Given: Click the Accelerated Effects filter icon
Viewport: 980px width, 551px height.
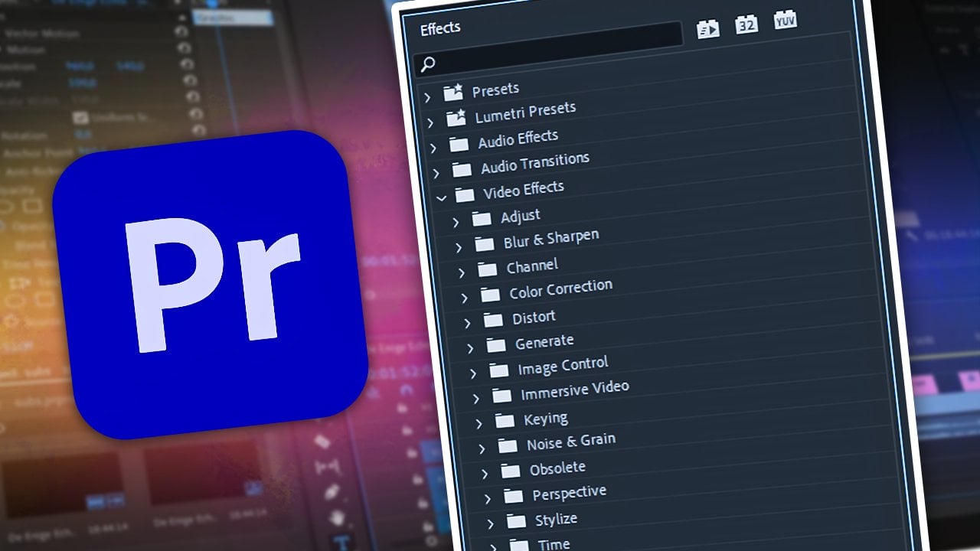Looking at the screenshot, I should [707, 29].
